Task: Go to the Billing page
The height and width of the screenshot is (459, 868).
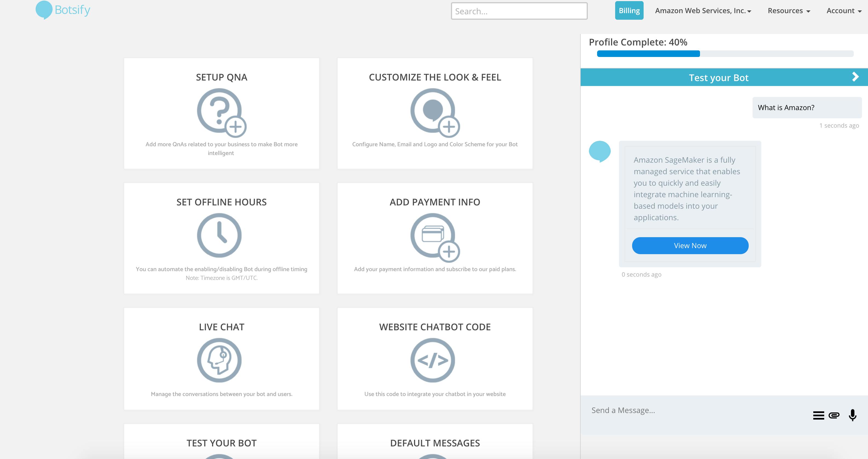Action: pos(629,10)
